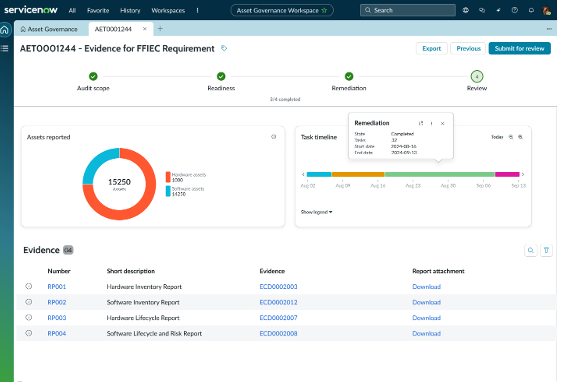Select the RP001 row radio circle

coord(29,286)
